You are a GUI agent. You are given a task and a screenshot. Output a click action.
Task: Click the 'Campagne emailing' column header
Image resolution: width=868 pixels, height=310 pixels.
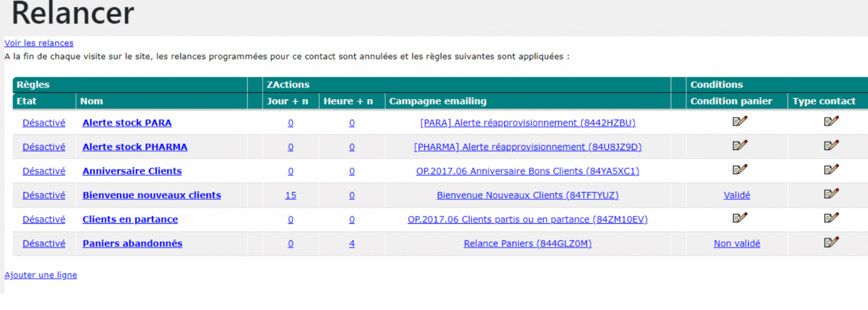click(438, 101)
